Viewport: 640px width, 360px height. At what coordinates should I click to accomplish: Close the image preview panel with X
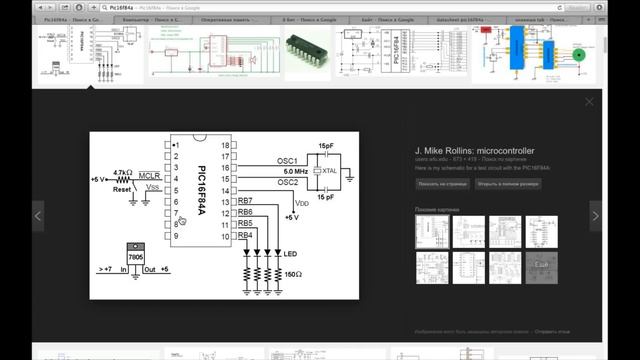[x=589, y=102]
